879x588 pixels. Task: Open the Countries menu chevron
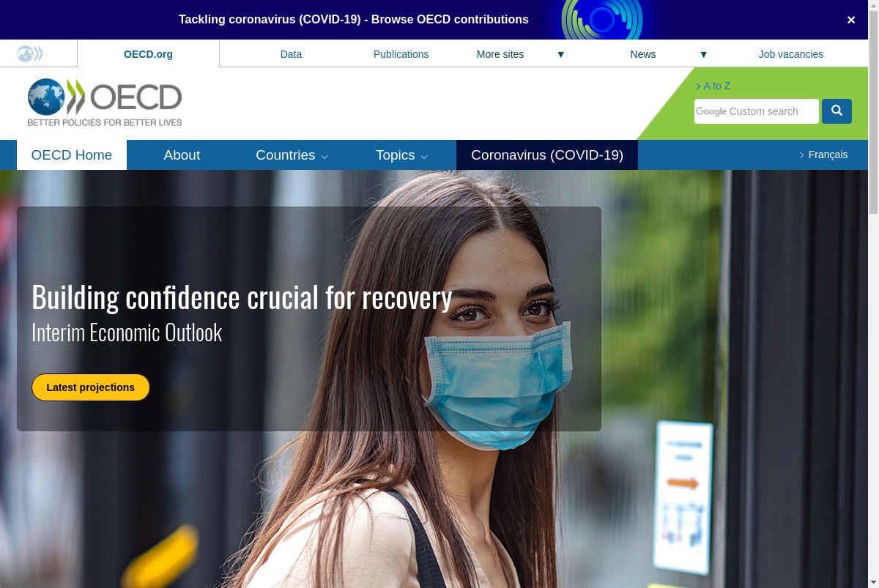click(324, 156)
